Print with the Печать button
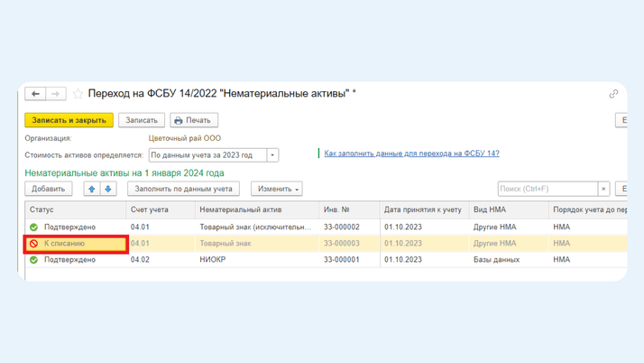The height and width of the screenshot is (363, 644). (194, 120)
